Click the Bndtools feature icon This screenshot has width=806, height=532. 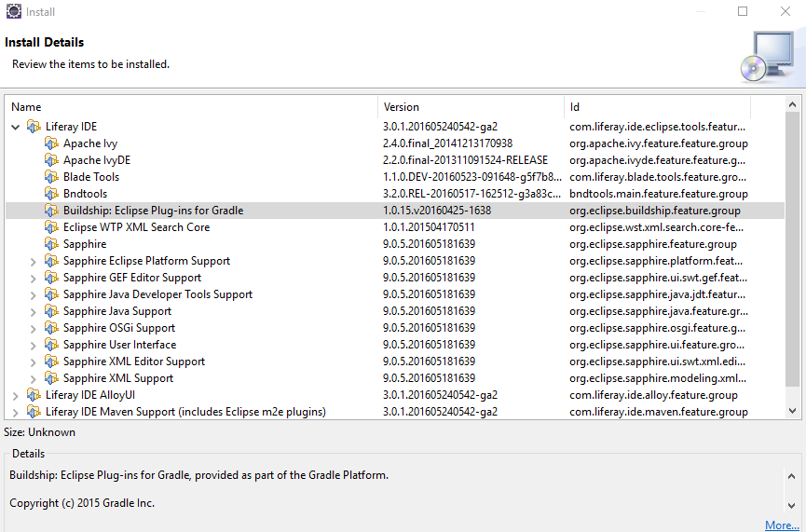[x=51, y=194]
